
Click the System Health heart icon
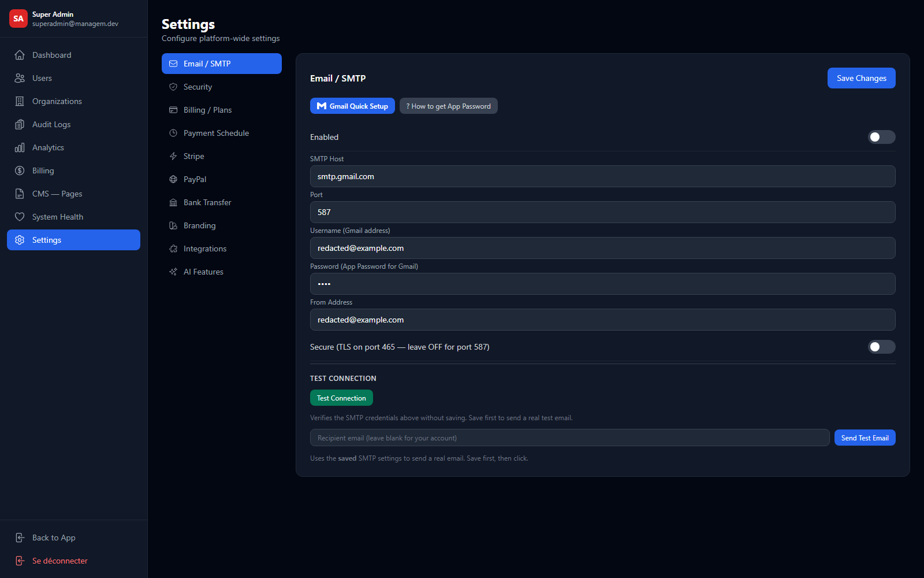click(20, 217)
